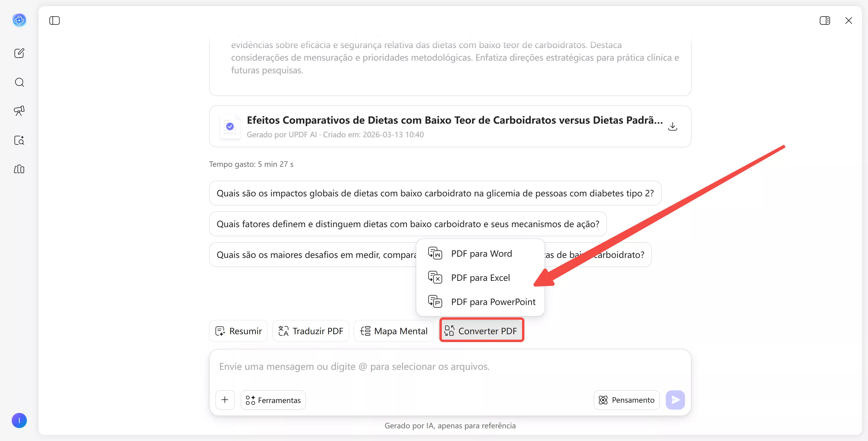Open the library books icon in sidebar

[19, 169]
